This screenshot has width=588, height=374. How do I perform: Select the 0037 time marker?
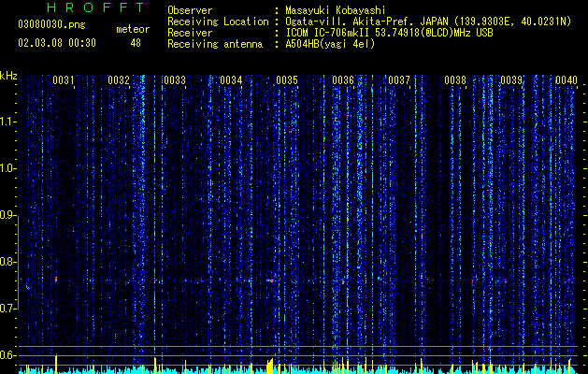click(x=399, y=80)
